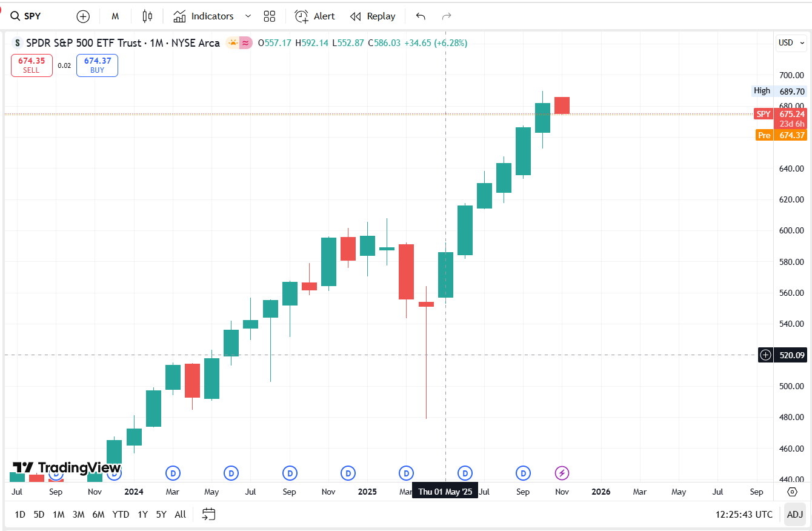Select the 5Y time range
Viewport: 812px width, 531px height.
click(161, 515)
